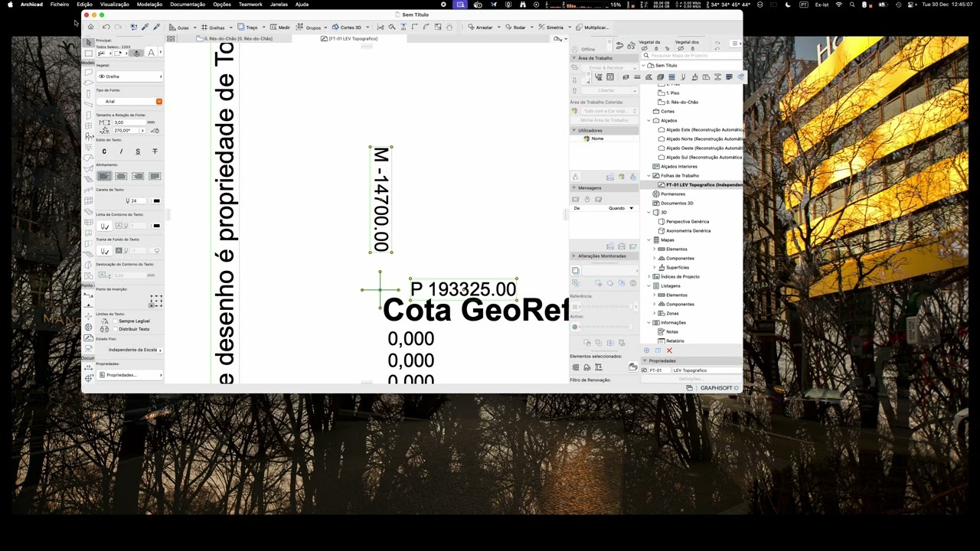Image resolution: width=980 pixels, height=551 pixels.
Task: Select the Wall tool in toolbox
Action: [x=89, y=72]
